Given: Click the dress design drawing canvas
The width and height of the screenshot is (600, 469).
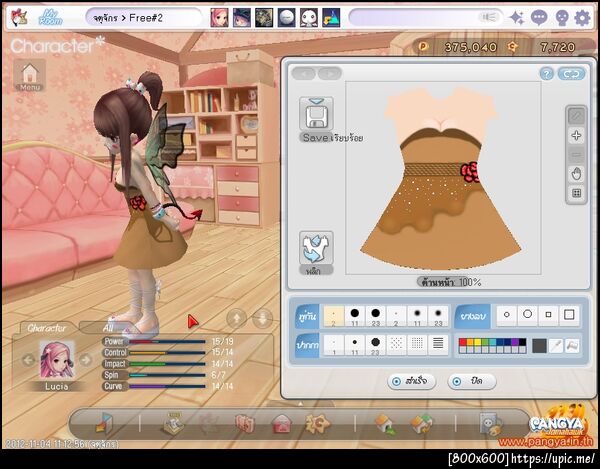Looking at the screenshot, I should (443, 178).
